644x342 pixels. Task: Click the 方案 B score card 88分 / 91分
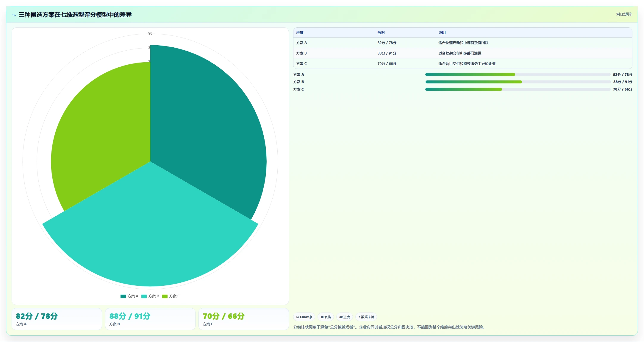(150, 319)
